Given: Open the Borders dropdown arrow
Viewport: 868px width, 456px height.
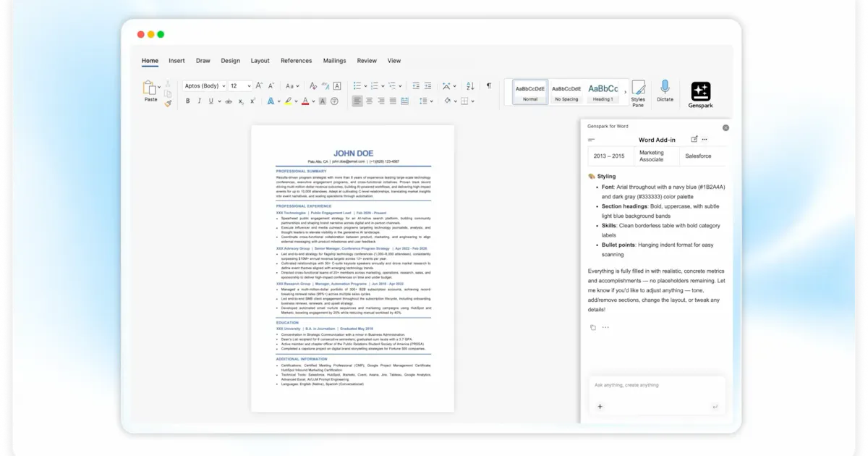Looking at the screenshot, I should tap(473, 101).
